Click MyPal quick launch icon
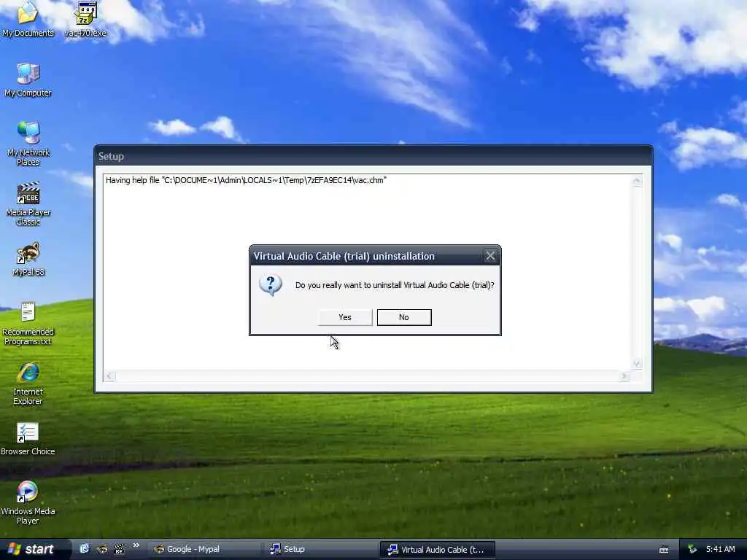This screenshot has height=560, width=747. pyautogui.click(x=102, y=549)
